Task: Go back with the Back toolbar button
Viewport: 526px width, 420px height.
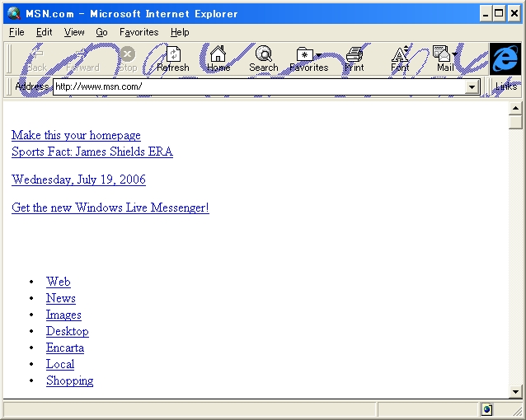Action: pyautogui.click(x=36, y=59)
